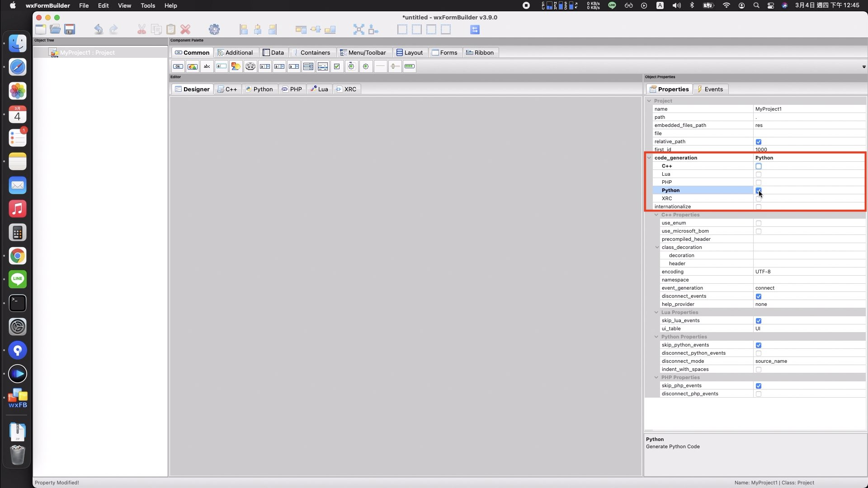
Task: Select the Cut tool in toolbar
Action: click(x=142, y=29)
